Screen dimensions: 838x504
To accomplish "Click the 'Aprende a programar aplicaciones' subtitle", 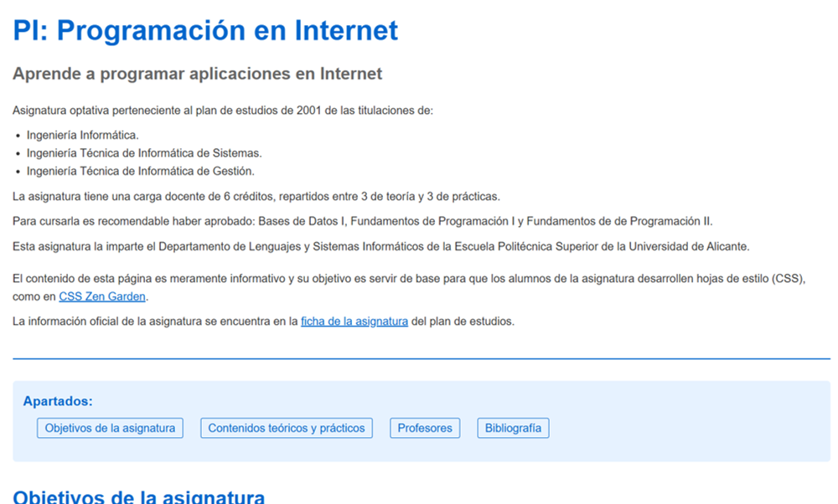I will (x=197, y=74).
